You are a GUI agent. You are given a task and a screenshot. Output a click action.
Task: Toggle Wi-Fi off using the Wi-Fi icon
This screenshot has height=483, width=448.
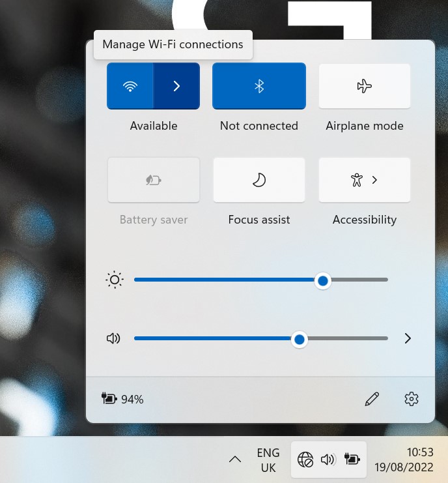[x=130, y=86]
